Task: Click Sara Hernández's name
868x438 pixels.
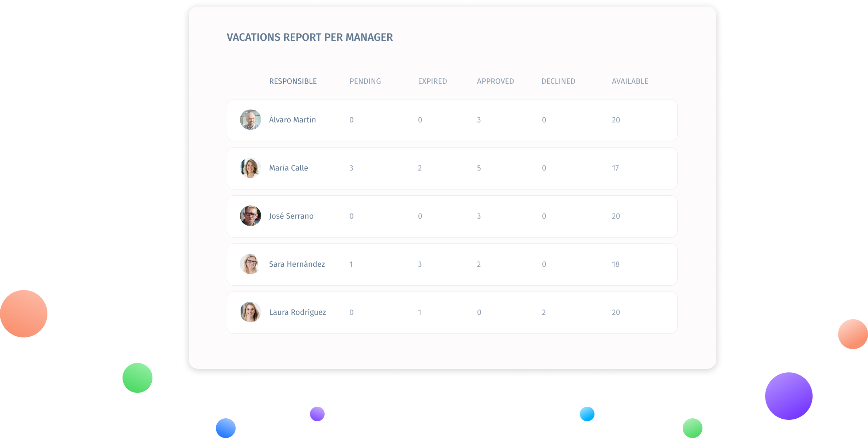Action: 297,264
